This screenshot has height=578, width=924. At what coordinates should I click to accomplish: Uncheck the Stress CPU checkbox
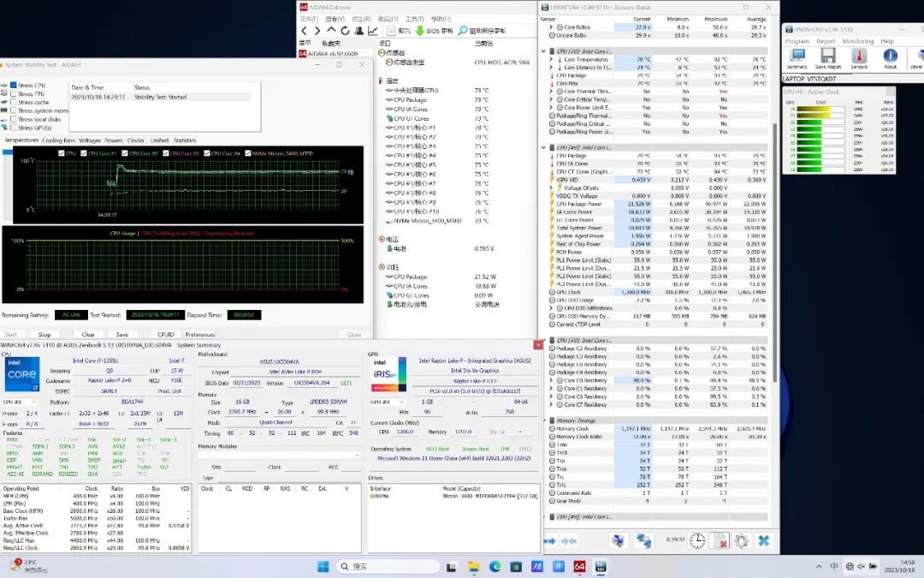click(13, 86)
